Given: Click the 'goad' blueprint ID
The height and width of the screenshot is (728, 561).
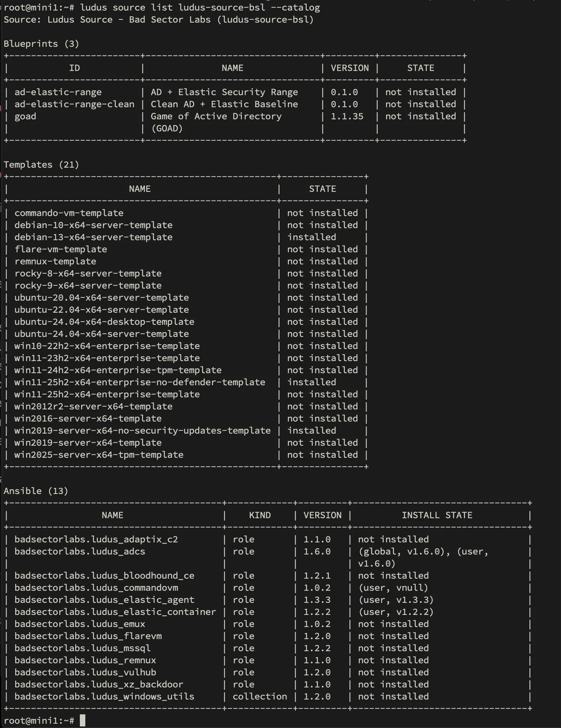Looking at the screenshot, I should pos(25,117).
